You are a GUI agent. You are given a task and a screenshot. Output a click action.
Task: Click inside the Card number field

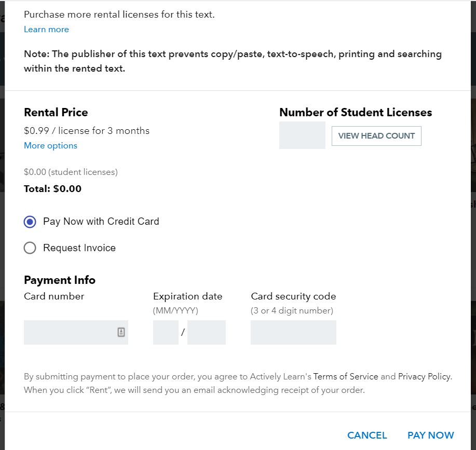(x=67, y=332)
